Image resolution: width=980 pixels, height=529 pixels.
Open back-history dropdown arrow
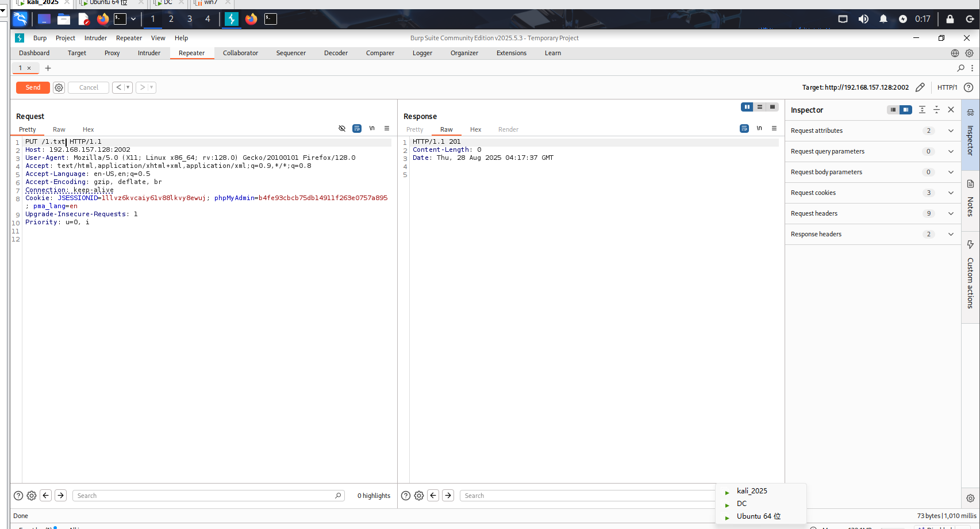click(128, 87)
